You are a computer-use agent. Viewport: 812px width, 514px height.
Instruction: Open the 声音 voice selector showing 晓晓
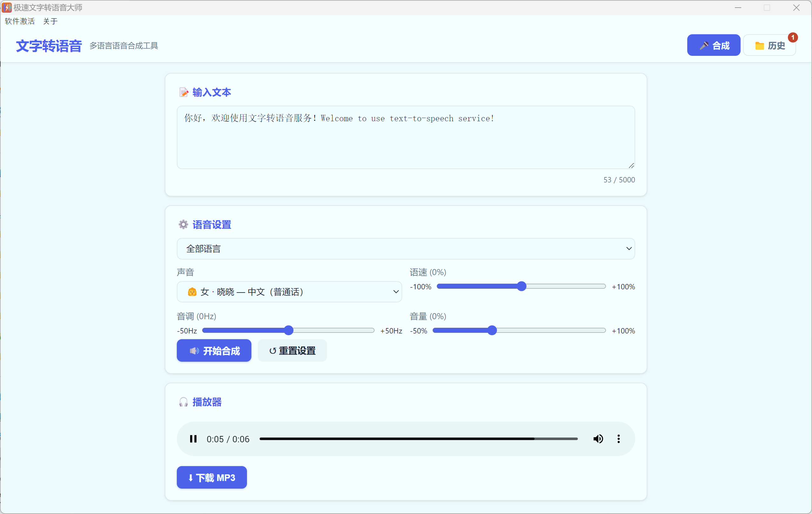click(289, 292)
